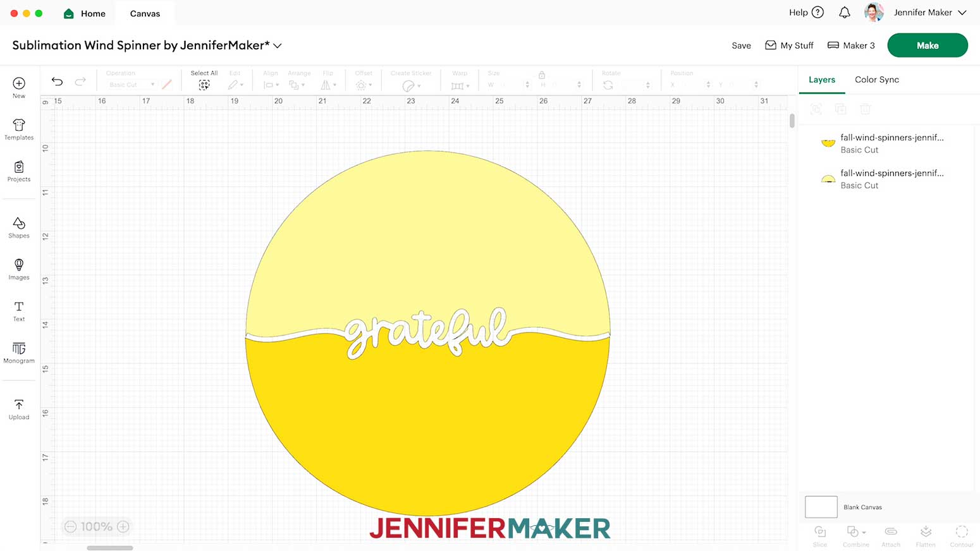Click the Rotate angle field
Viewport: 980px width, 551px height.
635,85
